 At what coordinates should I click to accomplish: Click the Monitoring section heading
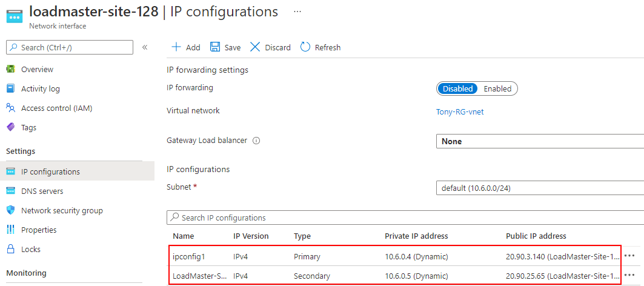[x=26, y=273]
